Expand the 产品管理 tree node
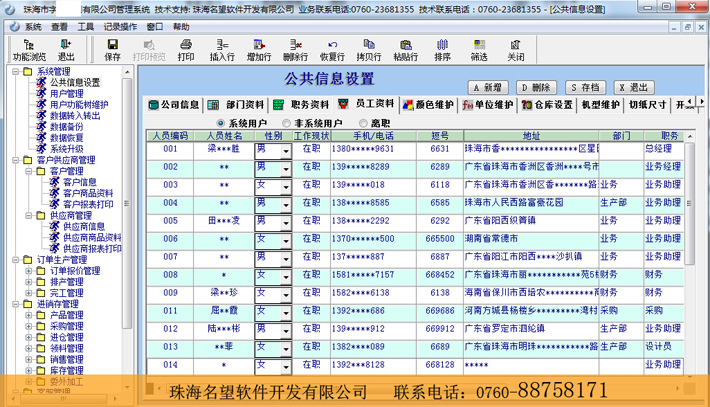Image resolution: width=710 pixels, height=407 pixels. click(29, 315)
